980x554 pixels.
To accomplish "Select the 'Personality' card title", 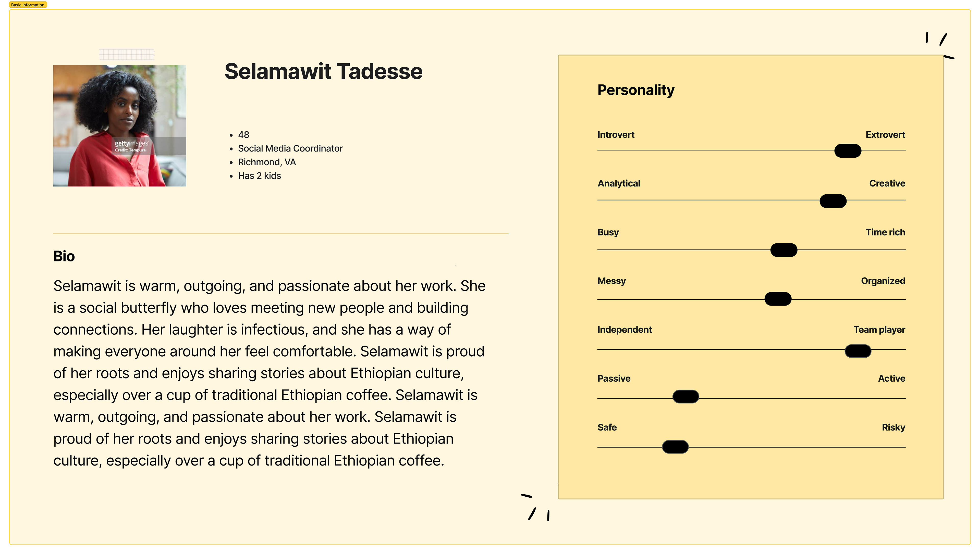I will click(x=635, y=90).
